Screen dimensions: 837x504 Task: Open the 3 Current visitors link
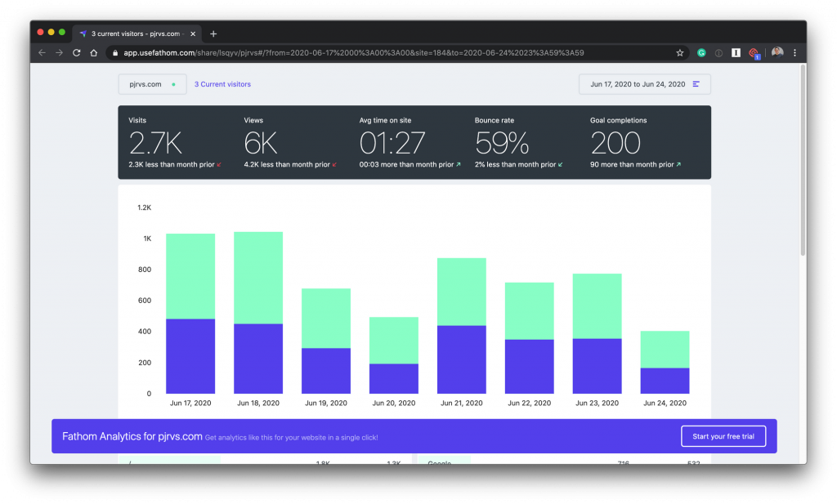click(221, 84)
